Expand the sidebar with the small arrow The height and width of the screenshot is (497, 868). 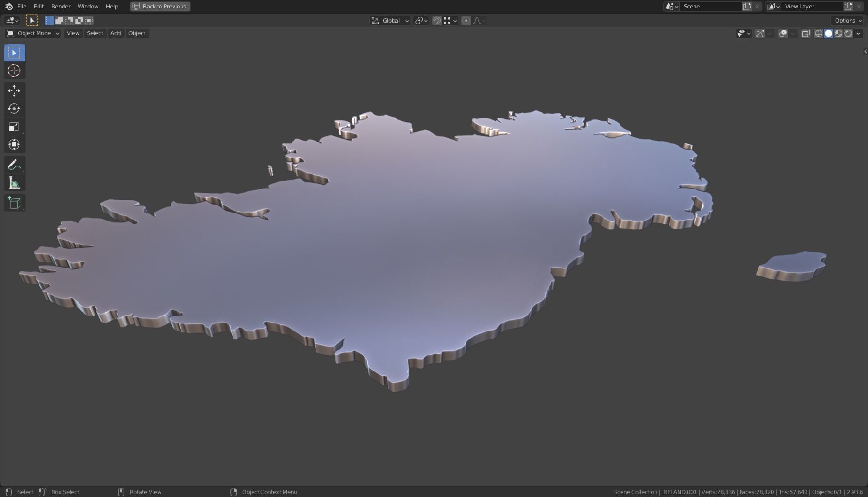coord(865,51)
